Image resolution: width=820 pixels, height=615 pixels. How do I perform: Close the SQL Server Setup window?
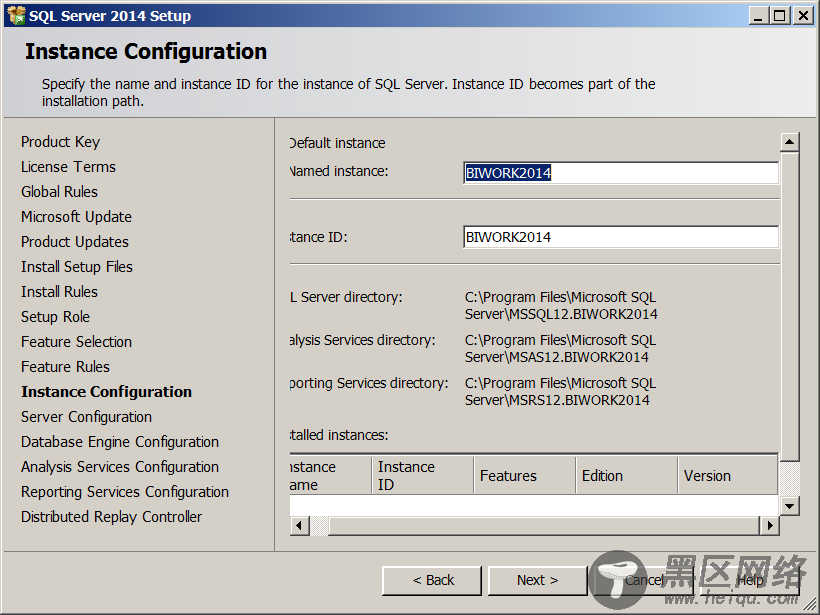(x=803, y=16)
